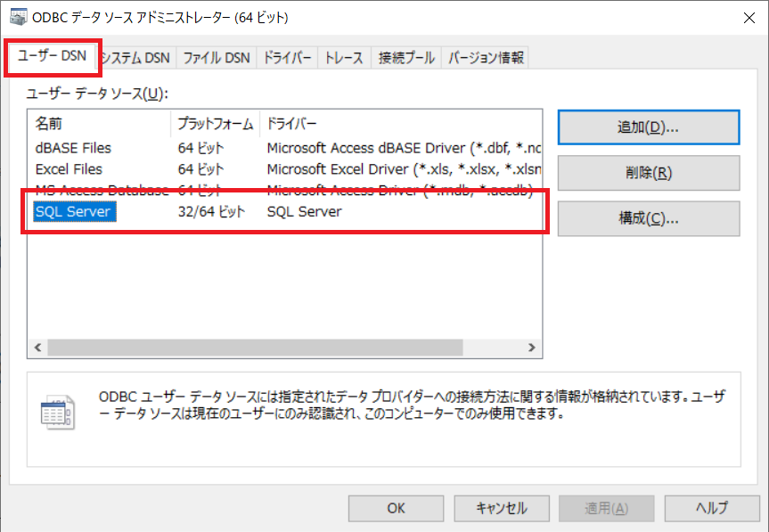Click the ODBC administrator title bar icon
The image size is (769, 532).
tap(19, 17)
